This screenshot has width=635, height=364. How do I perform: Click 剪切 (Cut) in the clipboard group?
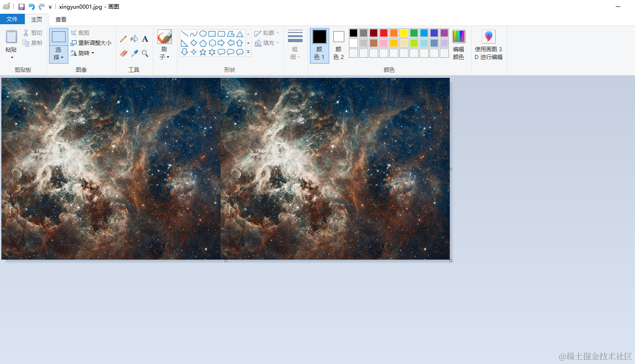coord(33,33)
